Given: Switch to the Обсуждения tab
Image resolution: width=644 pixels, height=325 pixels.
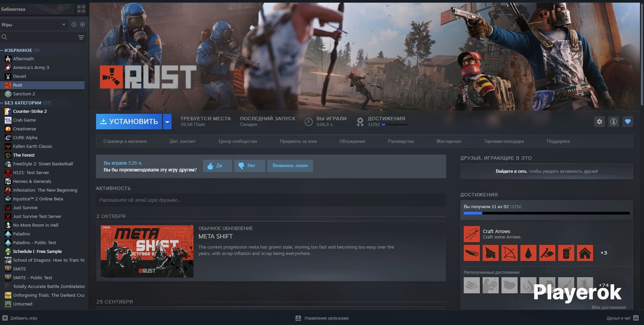Looking at the screenshot, I should pyautogui.click(x=352, y=141).
